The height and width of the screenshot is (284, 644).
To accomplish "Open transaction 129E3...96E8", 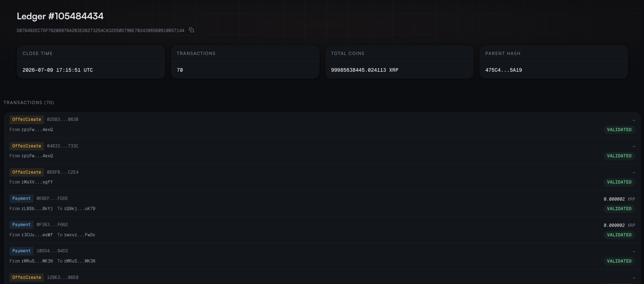I will pyautogui.click(x=63, y=277).
